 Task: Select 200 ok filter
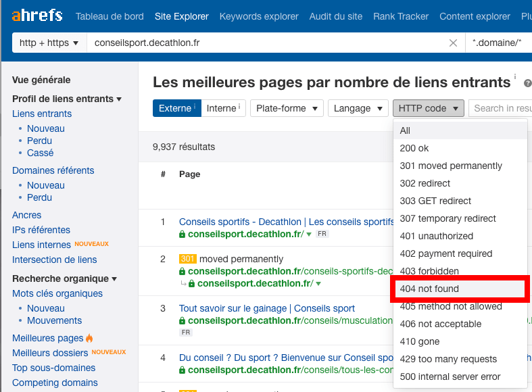pyautogui.click(x=460, y=148)
